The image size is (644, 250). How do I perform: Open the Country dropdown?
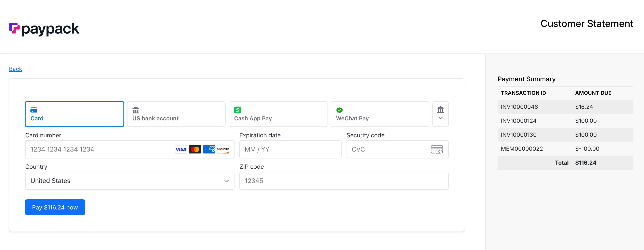[129, 180]
